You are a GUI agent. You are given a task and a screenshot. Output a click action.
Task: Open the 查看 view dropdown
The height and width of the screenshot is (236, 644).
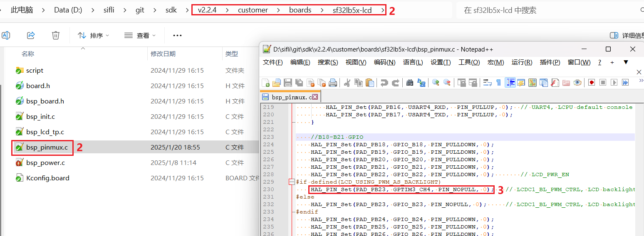click(x=140, y=35)
